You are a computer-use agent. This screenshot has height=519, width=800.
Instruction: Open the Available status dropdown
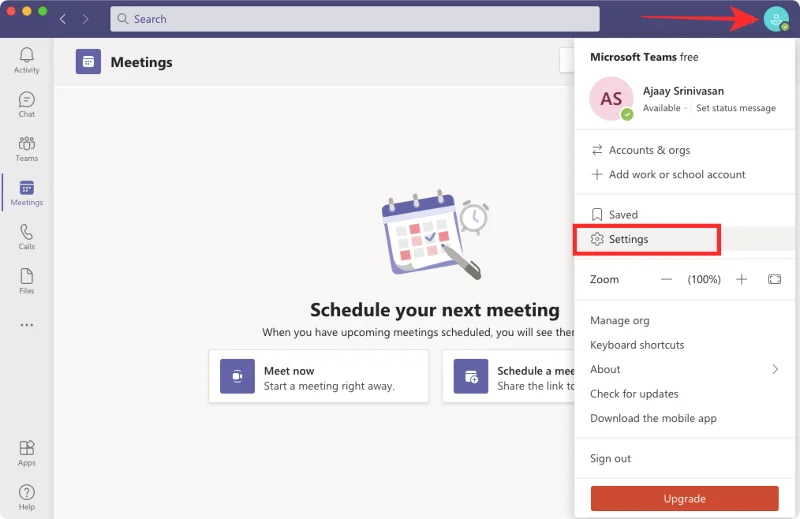tap(661, 108)
